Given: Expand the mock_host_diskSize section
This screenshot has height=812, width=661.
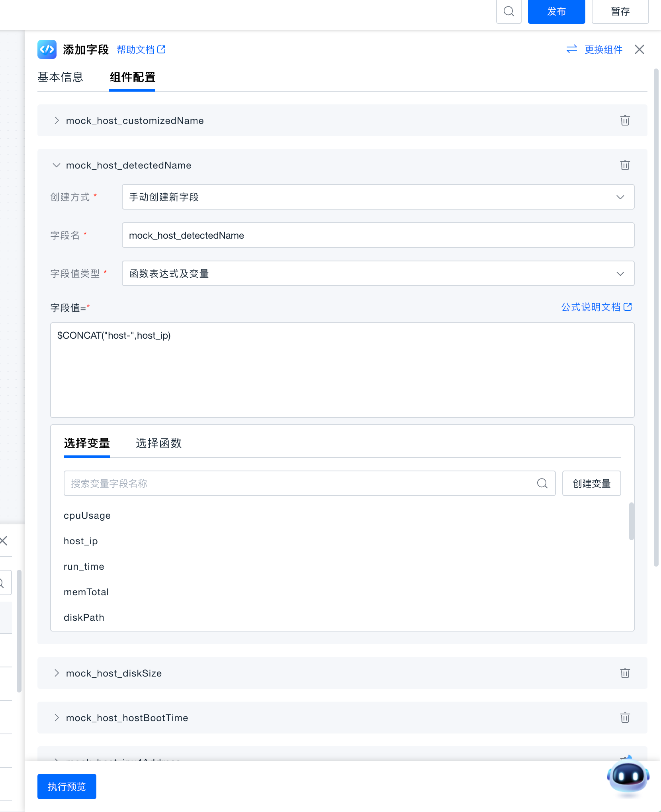Looking at the screenshot, I should coord(57,673).
